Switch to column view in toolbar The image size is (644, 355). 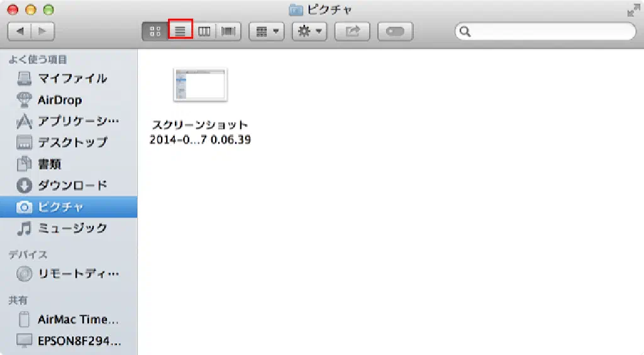tap(204, 31)
